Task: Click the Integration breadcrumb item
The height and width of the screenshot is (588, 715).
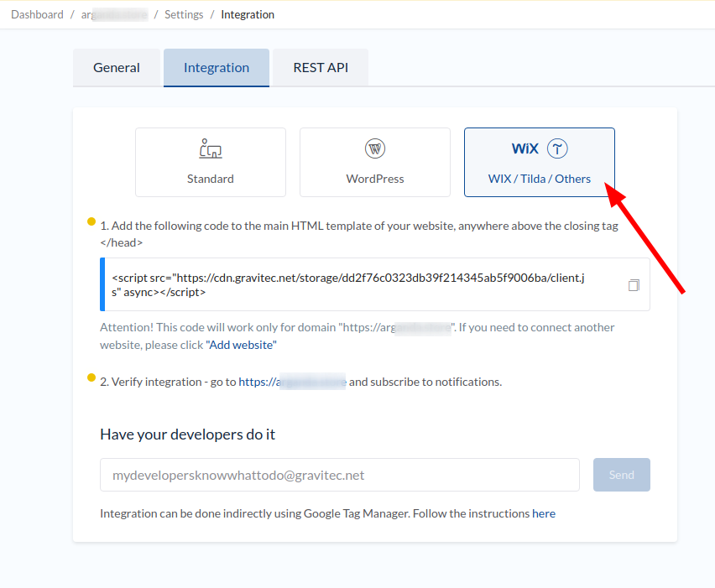Action: tap(248, 14)
